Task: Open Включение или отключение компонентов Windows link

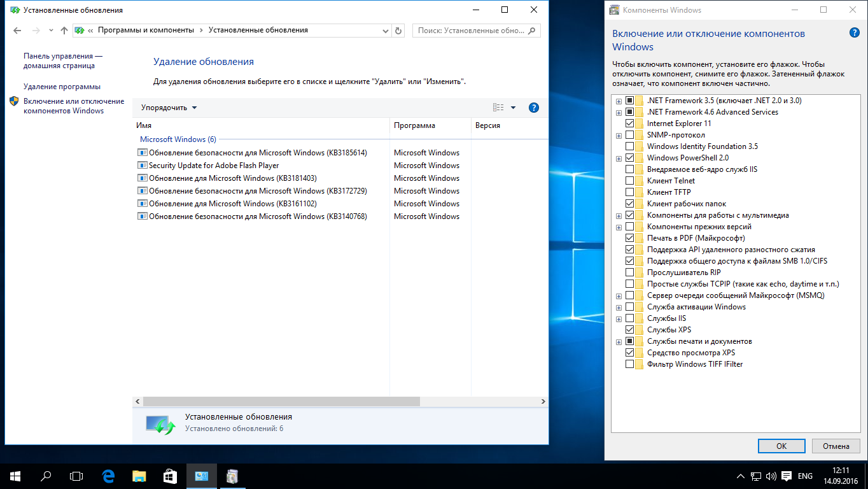Action: [x=74, y=106]
